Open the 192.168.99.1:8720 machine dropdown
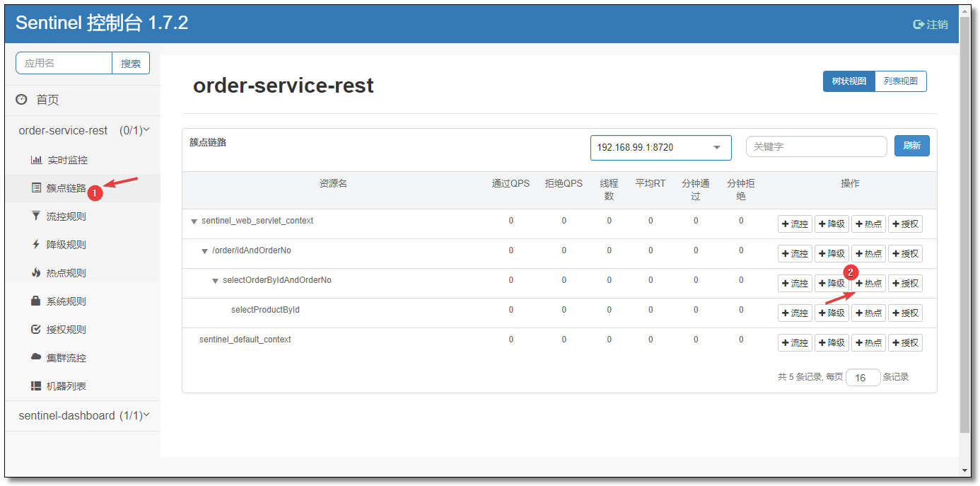This screenshot has height=486, width=980. (x=660, y=148)
